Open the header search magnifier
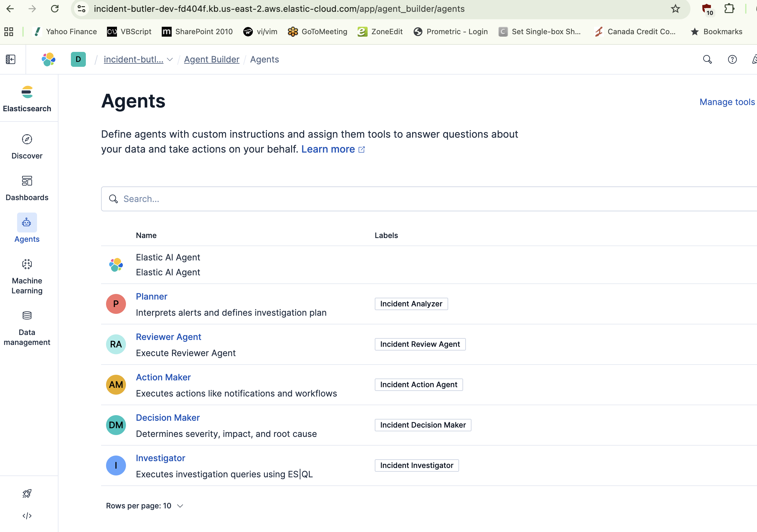The height and width of the screenshot is (532, 757). click(707, 59)
